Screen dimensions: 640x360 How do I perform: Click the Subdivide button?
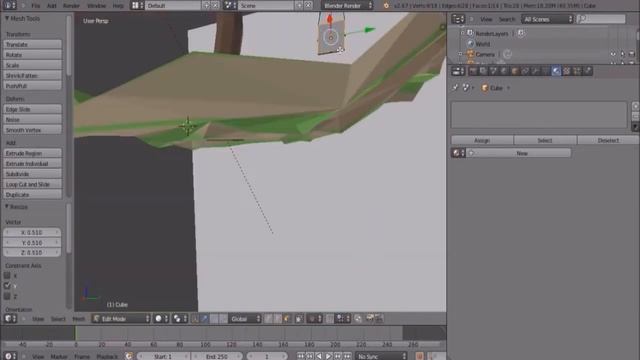coord(33,174)
